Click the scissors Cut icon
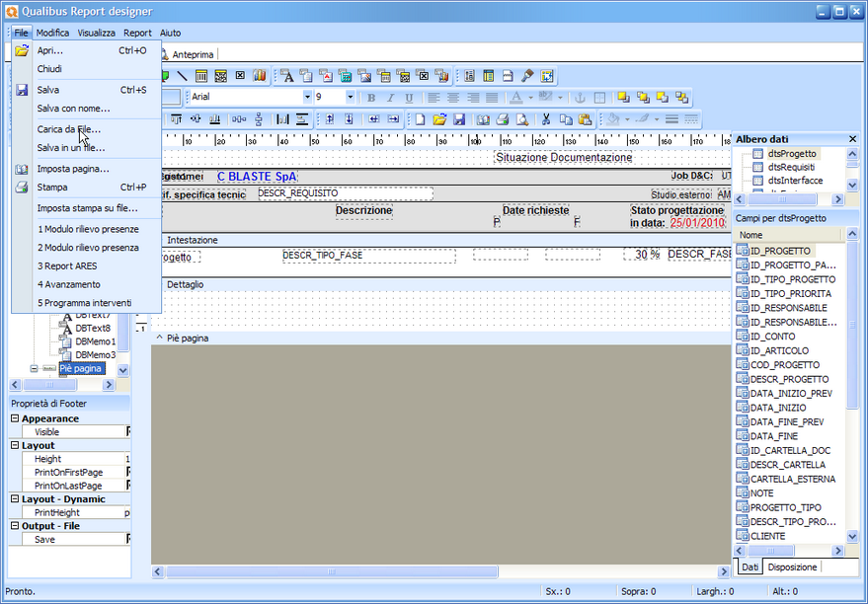 coord(545,119)
